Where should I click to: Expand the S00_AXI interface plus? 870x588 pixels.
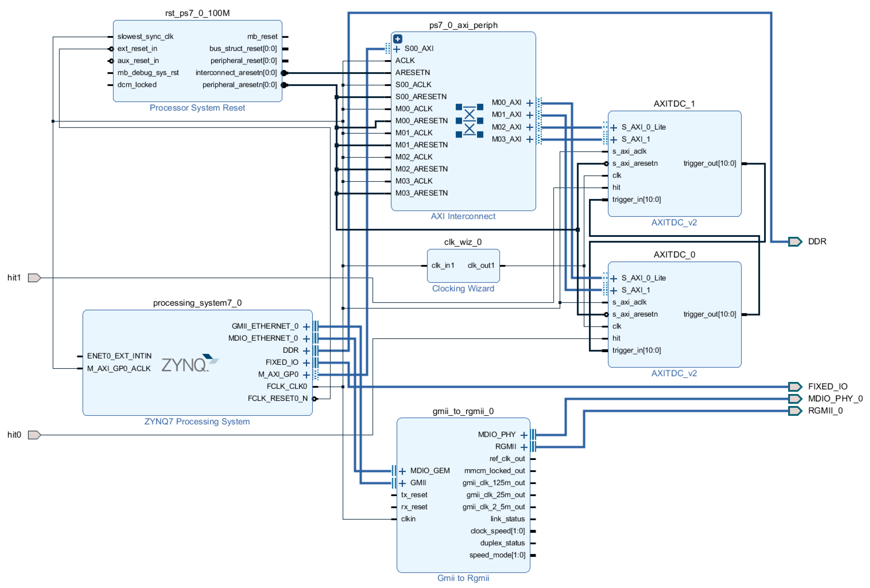click(x=397, y=49)
